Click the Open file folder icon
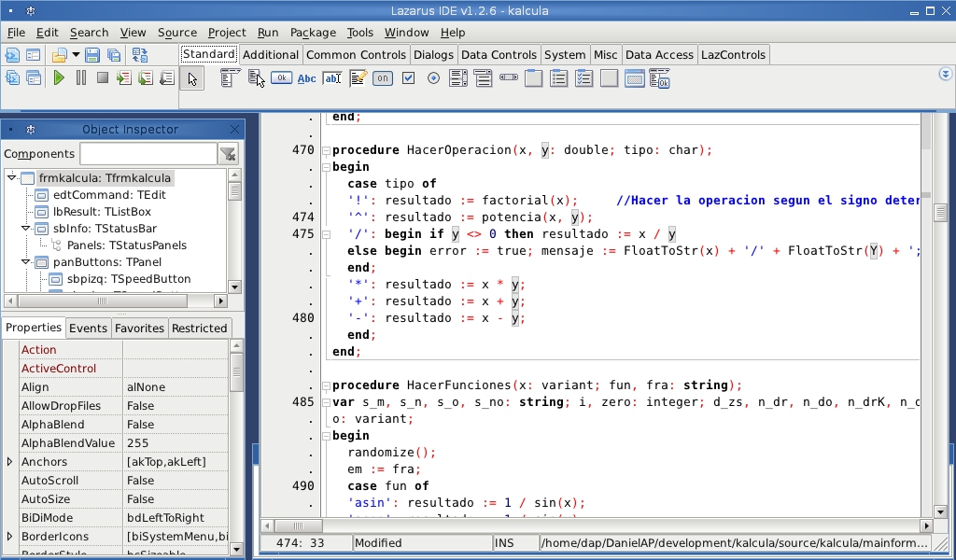956x560 pixels. click(x=59, y=55)
